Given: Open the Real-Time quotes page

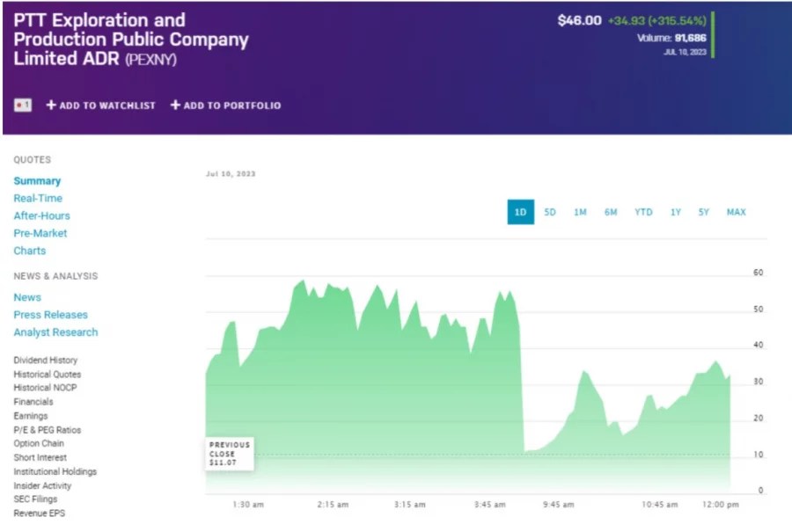Looking at the screenshot, I should (39, 198).
